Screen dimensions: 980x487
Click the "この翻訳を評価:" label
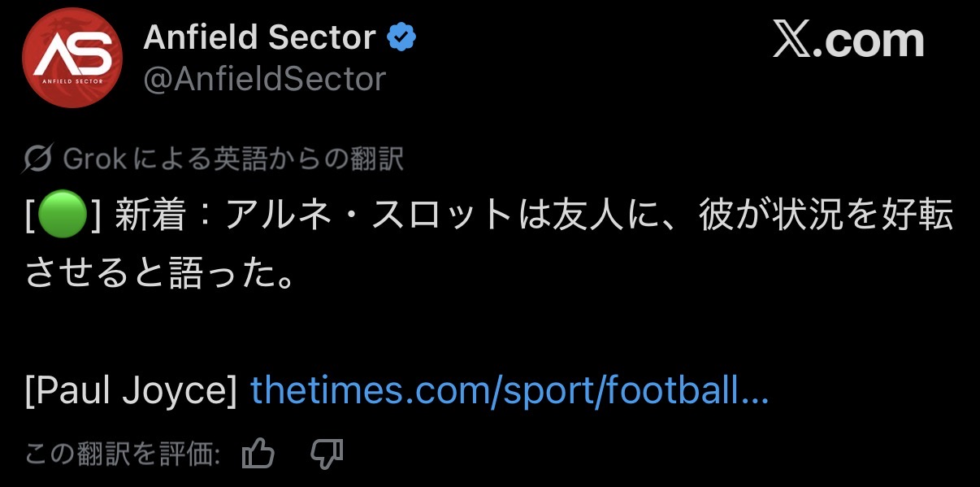coord(123,454)
